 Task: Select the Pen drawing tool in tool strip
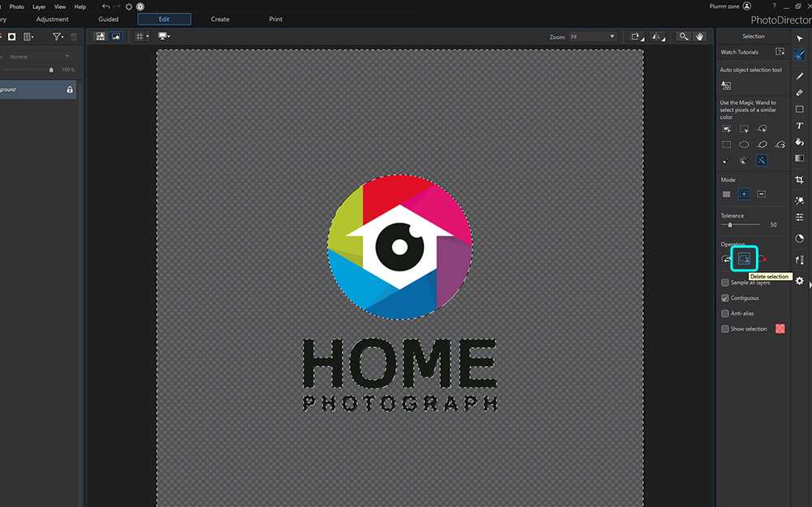[800, 76]
